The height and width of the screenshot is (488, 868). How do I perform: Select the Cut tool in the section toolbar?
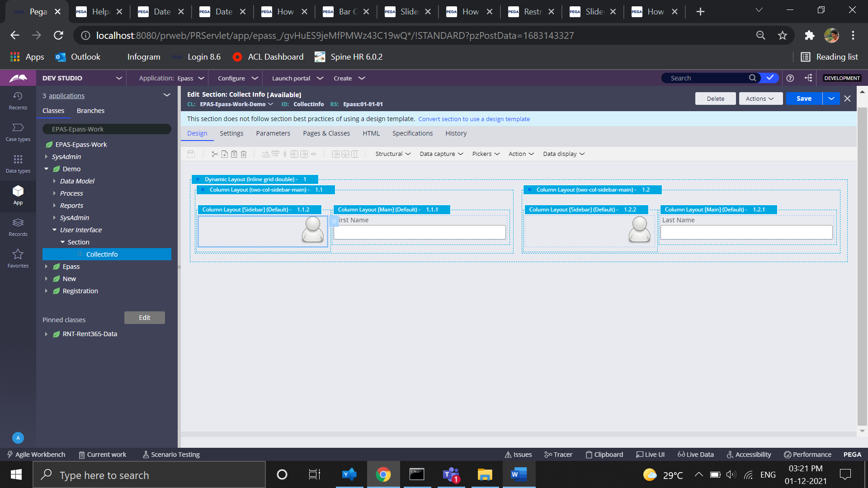coord(215,154)
